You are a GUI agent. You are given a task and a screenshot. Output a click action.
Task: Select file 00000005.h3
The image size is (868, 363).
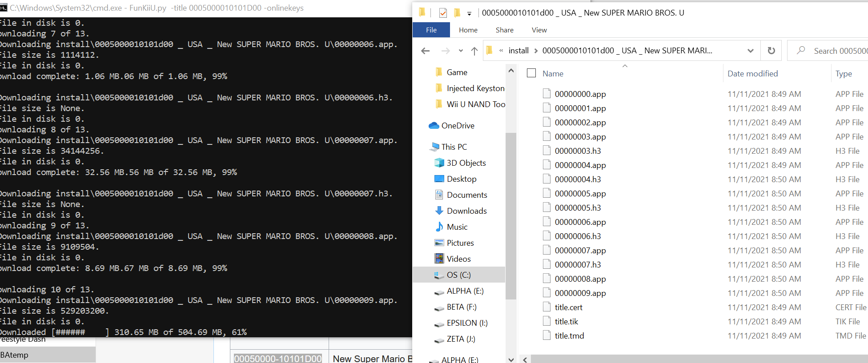(578, 208)
